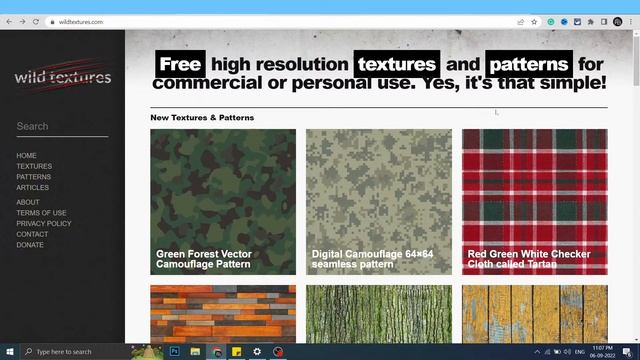This screenshot has height=360, width=640.
Task: Click the wild textures logo
Action: 62,76
